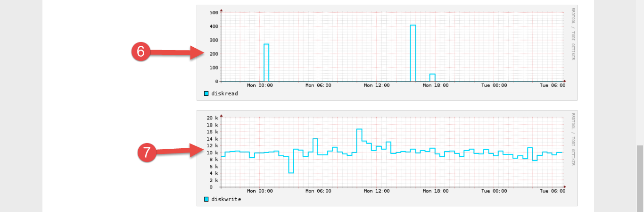
Task: Click the RRDTOOL watermark on the diskwrite graph
Action: (x=573, y=139)
